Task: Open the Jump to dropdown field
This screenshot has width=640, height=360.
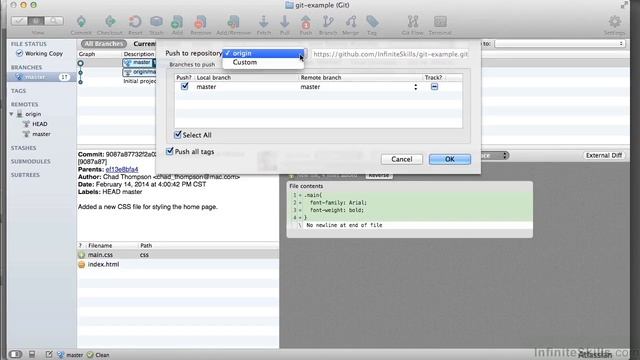Action: pos(559,43)
